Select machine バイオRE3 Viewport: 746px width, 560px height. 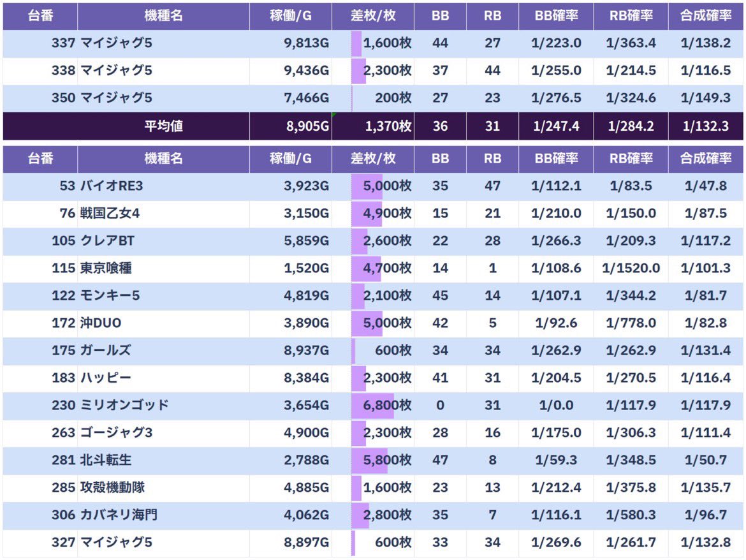[x=112, y=186]
